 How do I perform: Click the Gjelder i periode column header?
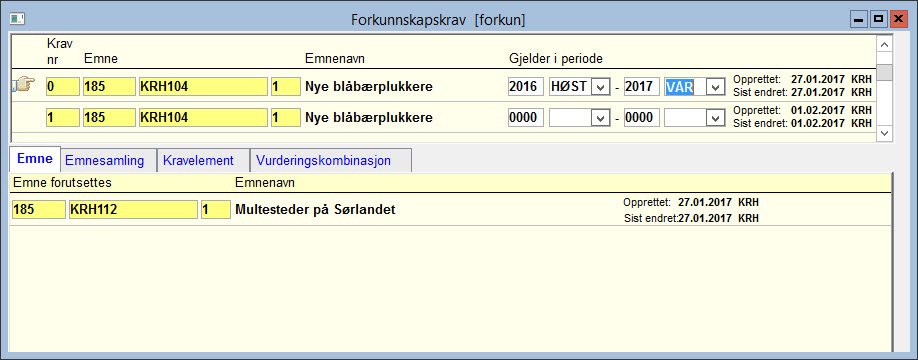point(556,59)
